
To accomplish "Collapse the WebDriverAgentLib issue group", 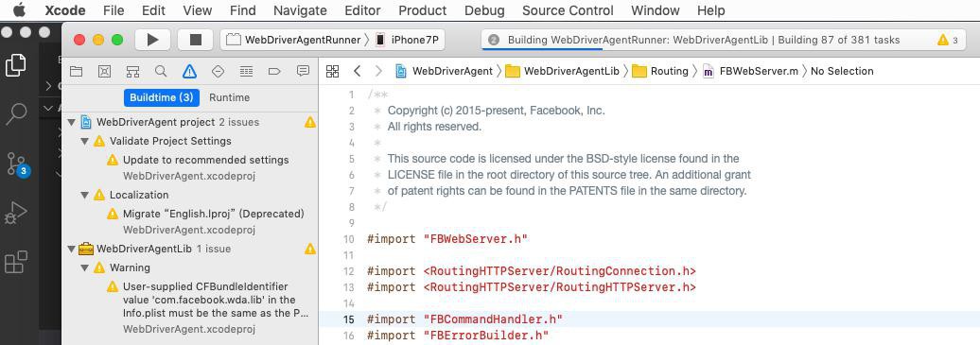I will point(72,249).
